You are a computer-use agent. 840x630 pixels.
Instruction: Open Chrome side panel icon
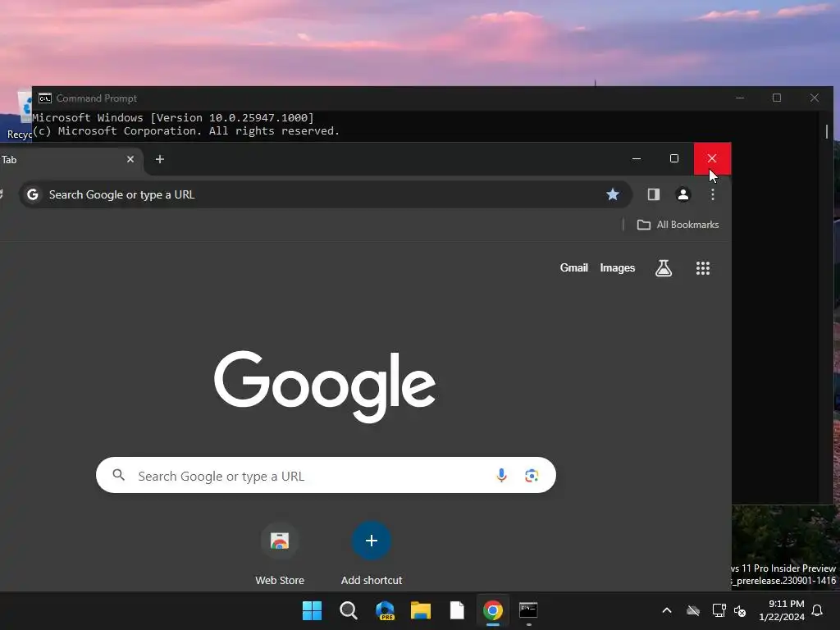tap(654, 194)
